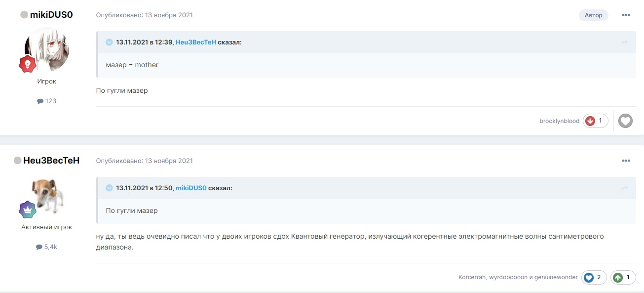View downvote reaction count on first post
This screenshot has height=293, width=644.
click(x=595, y=121)
